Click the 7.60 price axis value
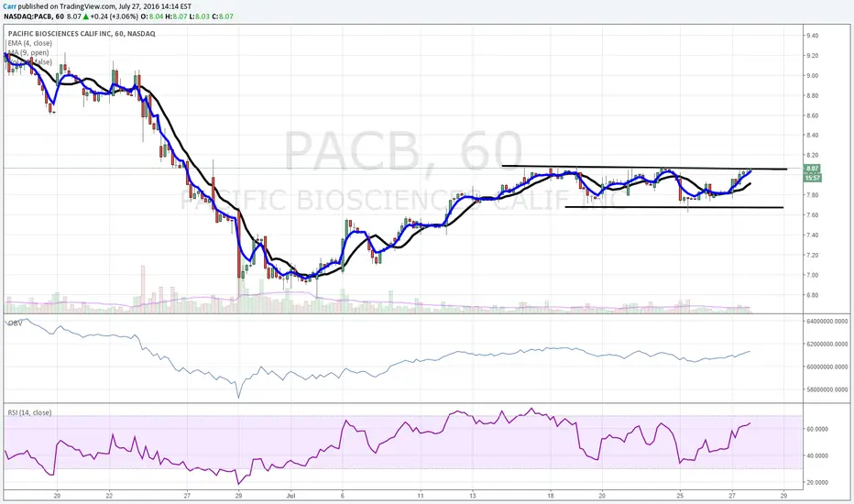Screen dimensions: 854x504 (812, 215)
